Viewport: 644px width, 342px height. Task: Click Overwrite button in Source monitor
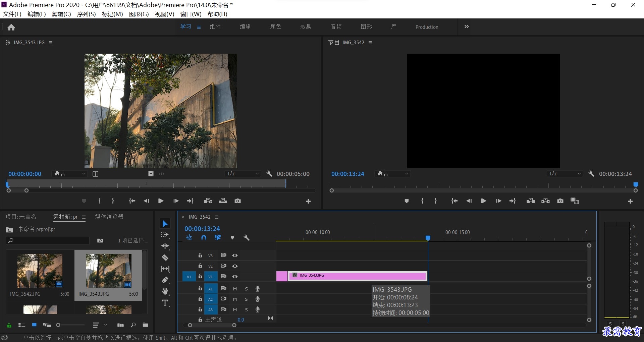(223, 201)
